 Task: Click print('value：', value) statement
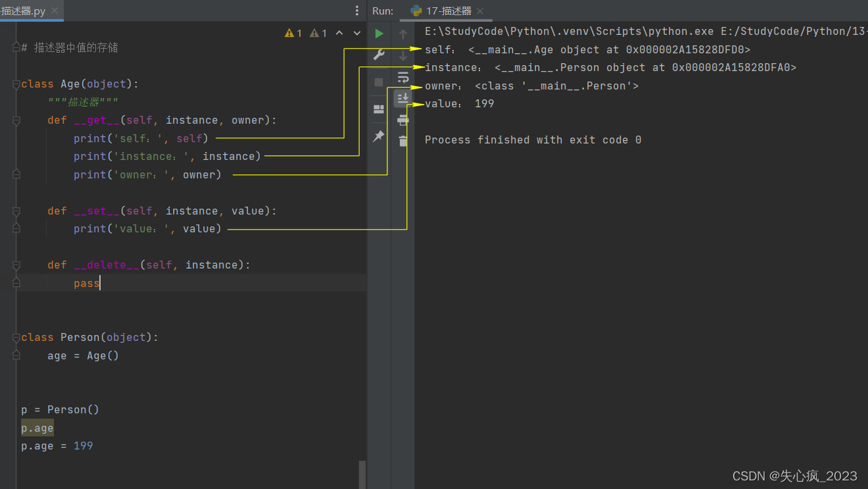click(x=147, y=228)
